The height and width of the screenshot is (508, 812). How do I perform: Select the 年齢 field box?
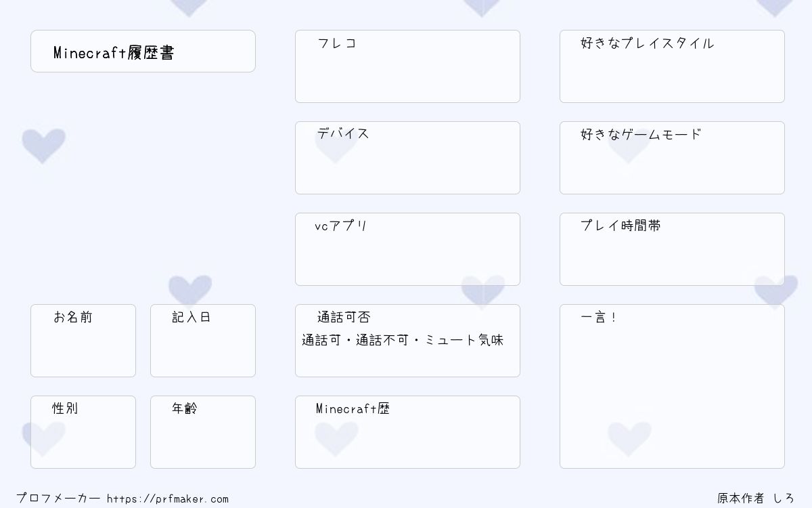(x=203, y=432)
